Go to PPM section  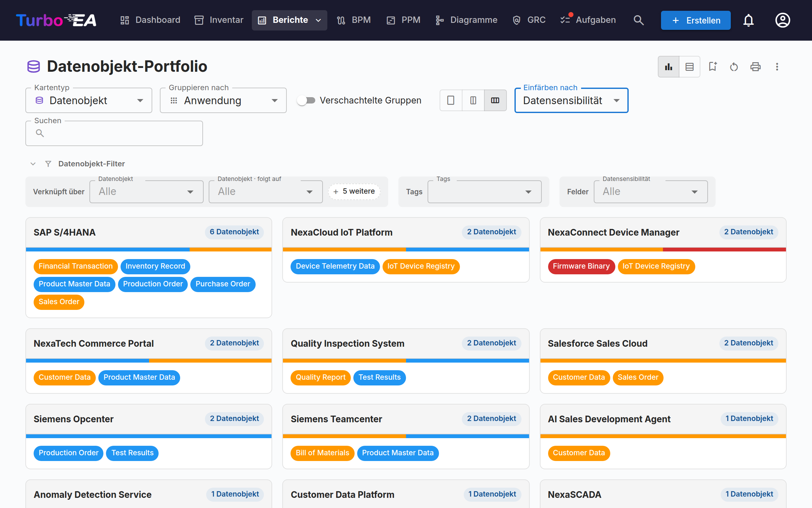(403, 20)
